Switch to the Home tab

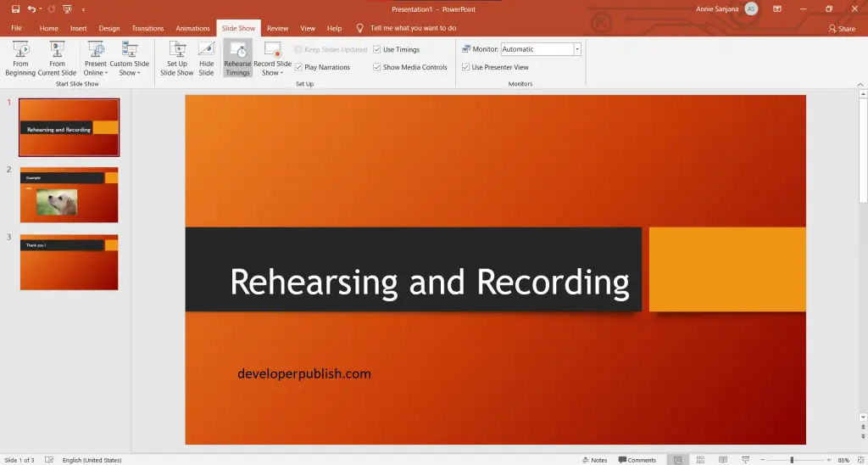click(x=48, y=28)
